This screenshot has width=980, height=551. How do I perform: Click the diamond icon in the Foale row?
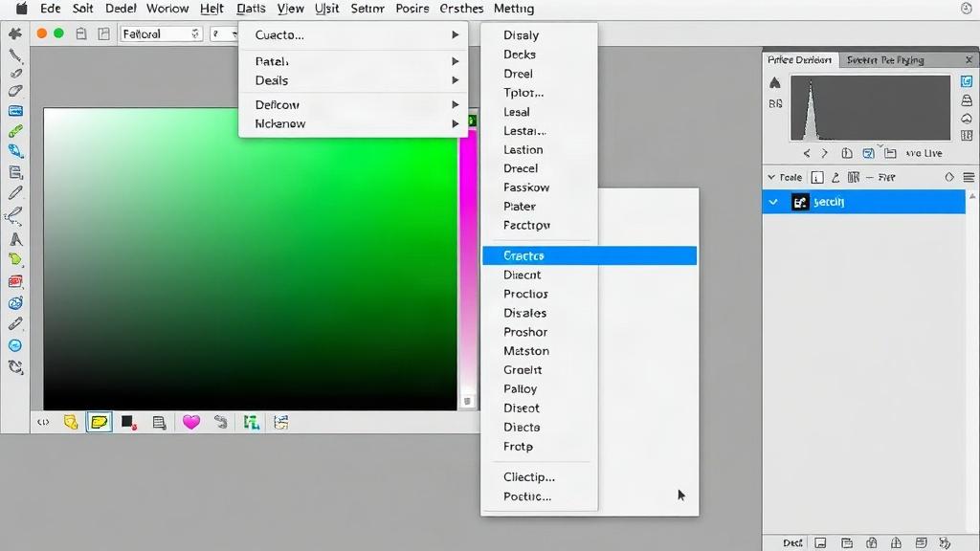[x=949, y=177]
